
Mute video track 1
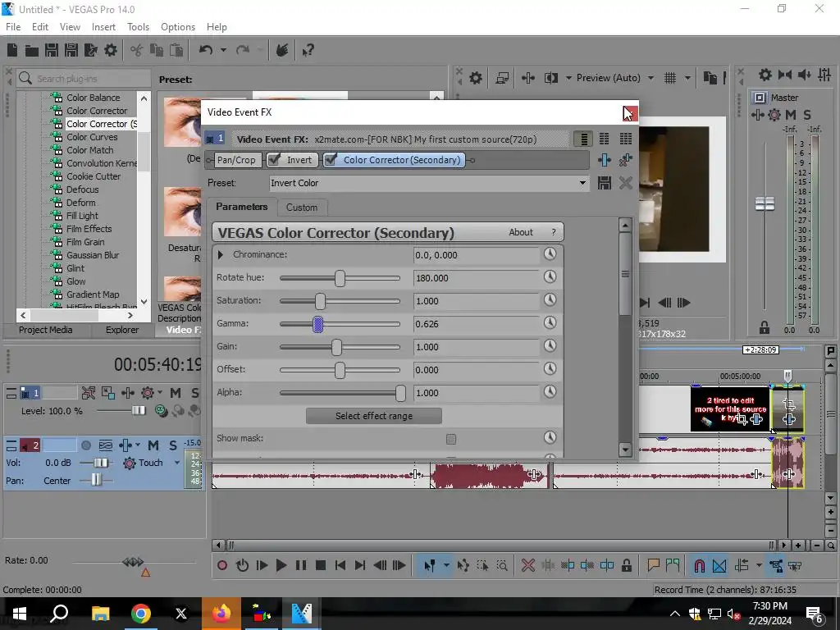click(x=176, y=393)
